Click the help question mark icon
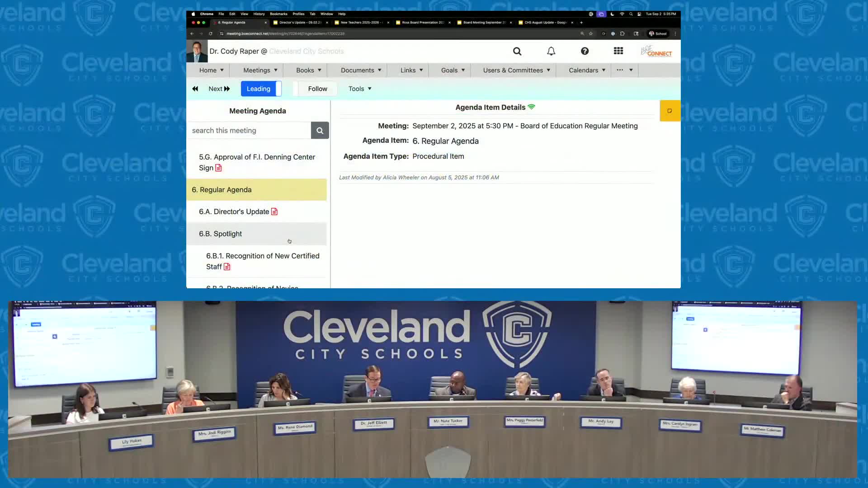Viewport: 868px width, 488px height. point(585,52)
